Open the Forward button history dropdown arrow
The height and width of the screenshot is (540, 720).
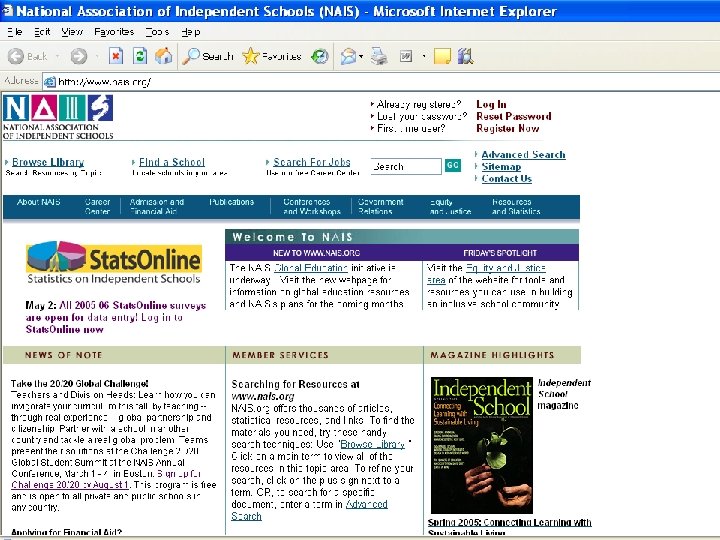click(97, 56)
